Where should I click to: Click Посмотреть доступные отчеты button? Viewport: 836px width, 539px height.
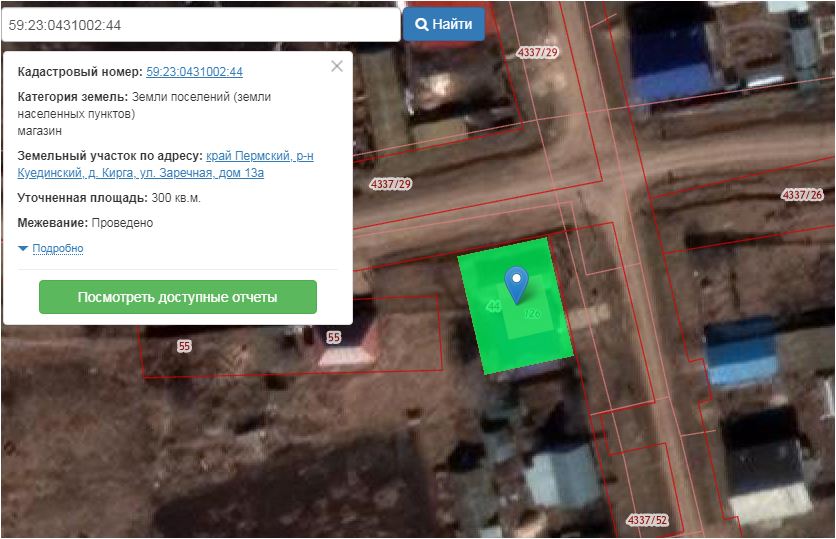point(178,297)
